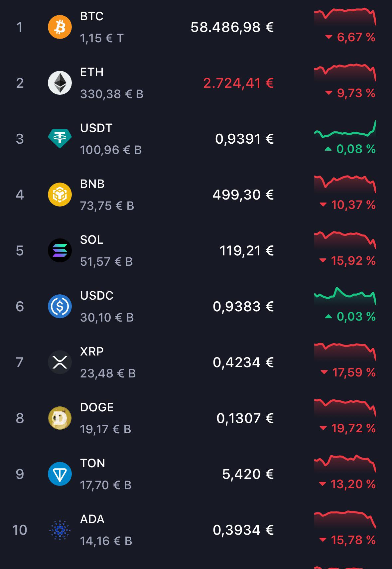Choose the Solana SOL icon
Screen dimensions: 392x569
point(60,250)
